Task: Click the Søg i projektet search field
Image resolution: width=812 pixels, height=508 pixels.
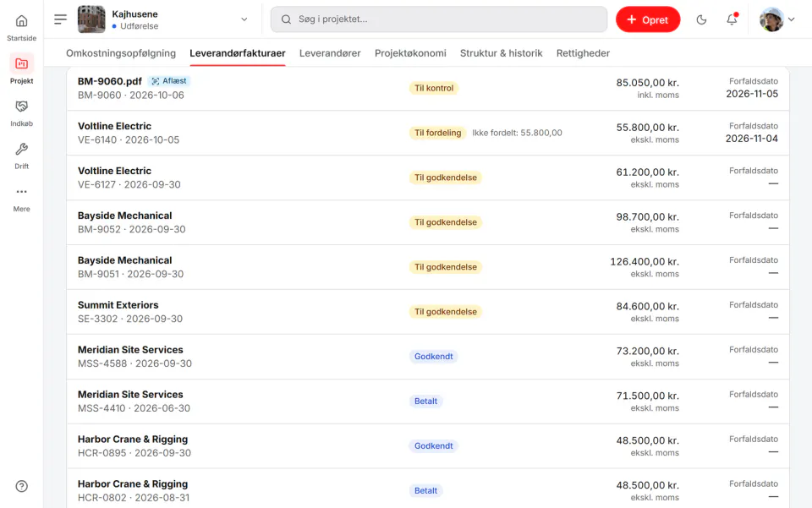Action: pos(439,19)
